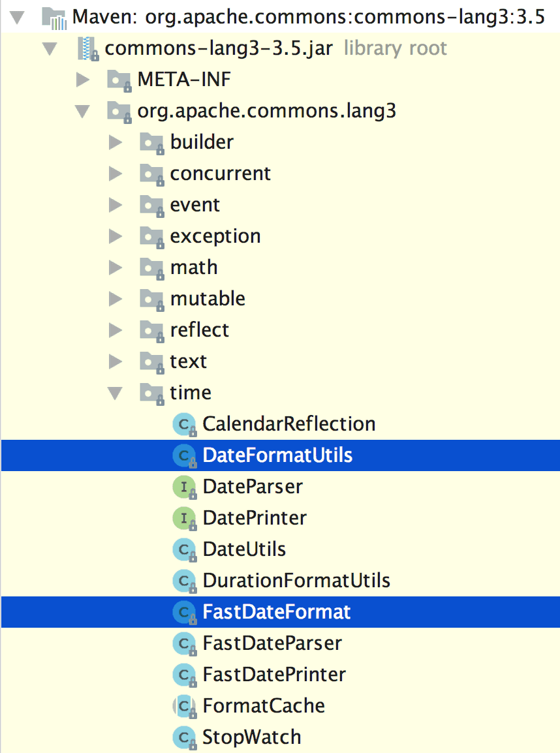The height and width of the screenshot is (753, 560).
Task: Select the FastDateParser class
Action: 272,643
